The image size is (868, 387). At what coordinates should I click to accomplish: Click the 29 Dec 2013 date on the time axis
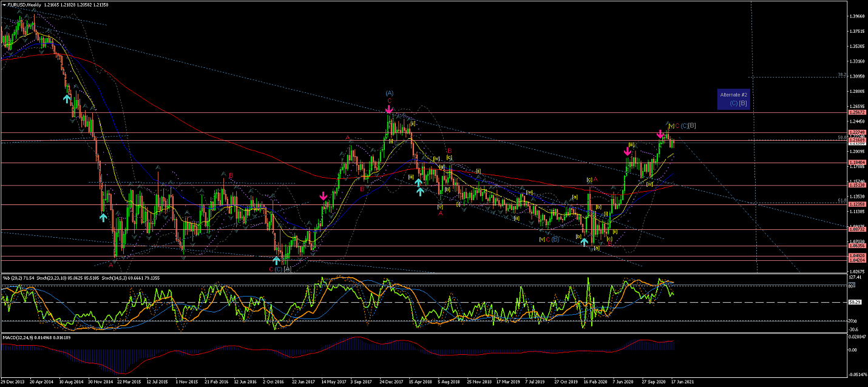point(13,382)
